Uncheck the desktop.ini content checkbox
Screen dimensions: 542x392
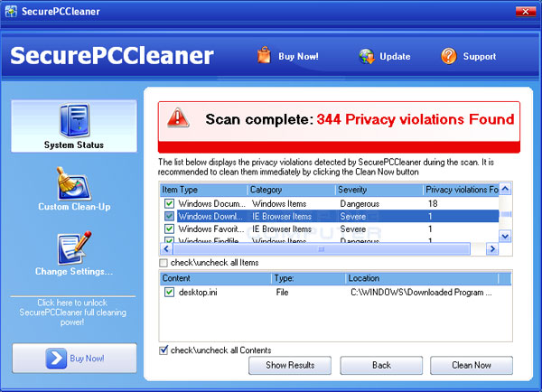click(169, 292)
